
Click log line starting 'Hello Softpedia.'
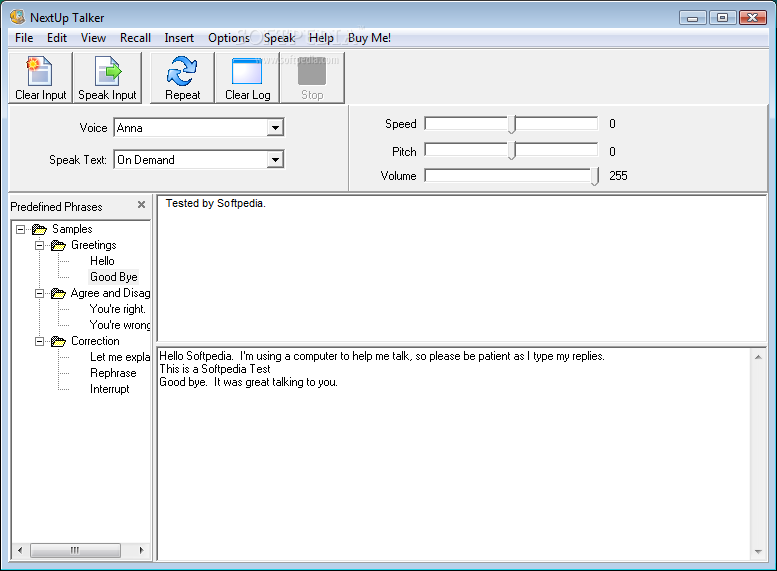point(382,356)
